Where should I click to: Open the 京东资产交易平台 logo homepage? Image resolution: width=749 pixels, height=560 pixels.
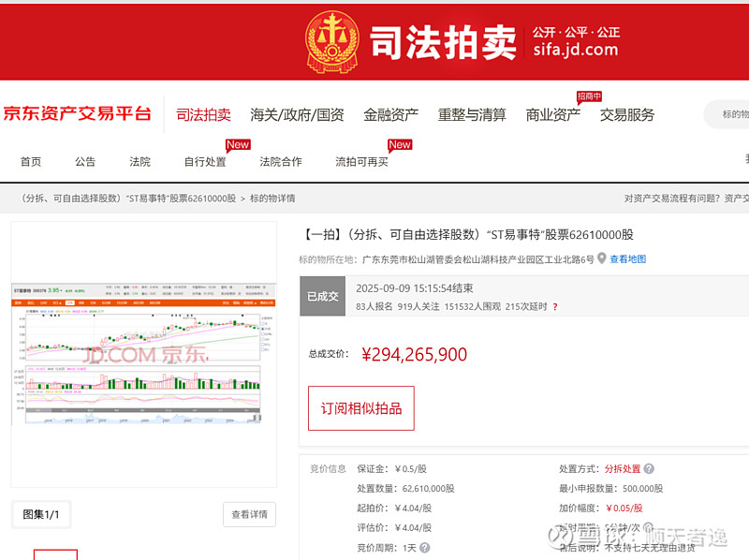(x=77, y=114)
